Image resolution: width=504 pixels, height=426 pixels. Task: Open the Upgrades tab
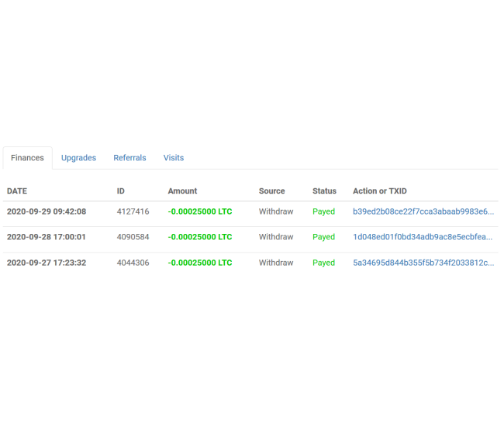pos(78,158)
